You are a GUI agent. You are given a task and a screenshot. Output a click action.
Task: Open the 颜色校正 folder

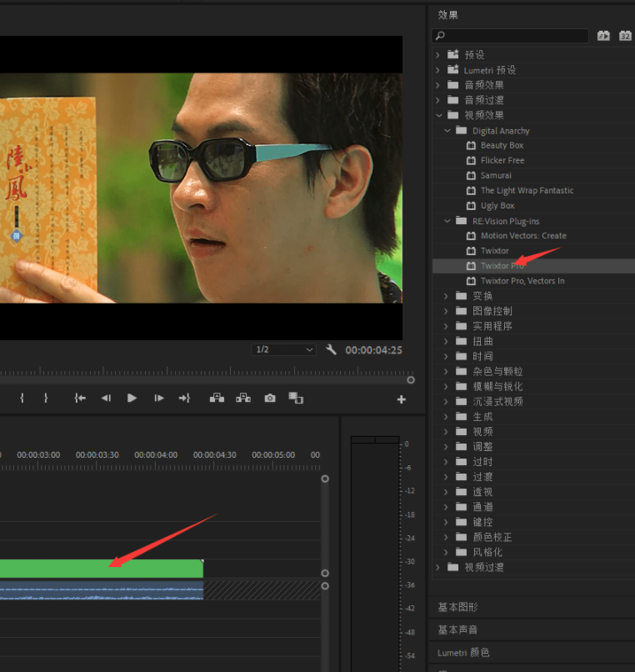click(492, 537)
